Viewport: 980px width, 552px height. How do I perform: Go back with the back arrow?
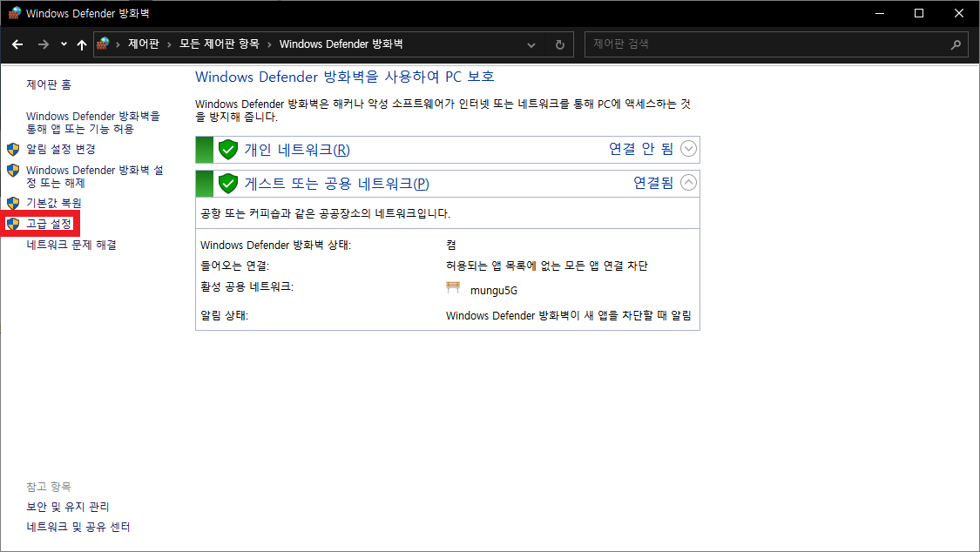pyautogui.click(x=17, y=44)
